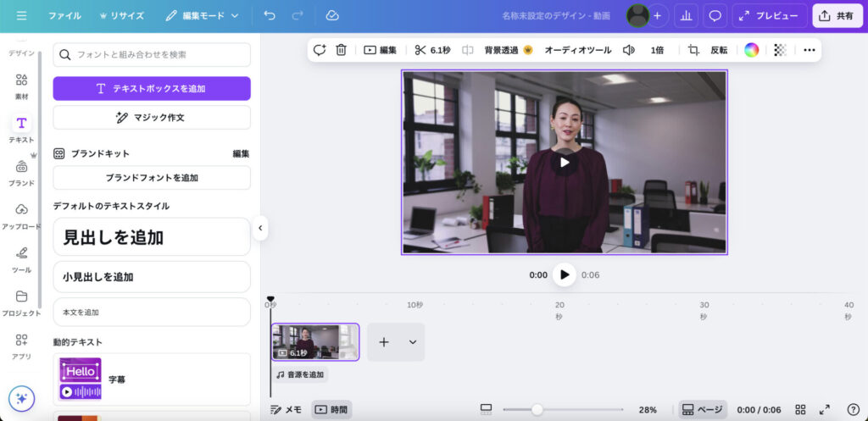Click the undo arrow icon

point(270,16)
